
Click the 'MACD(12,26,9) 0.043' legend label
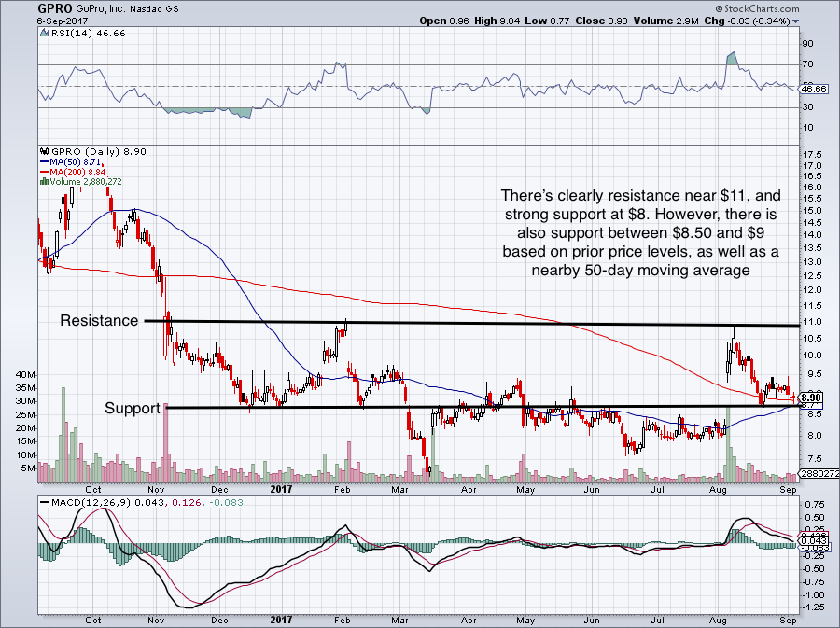[108, 503]
